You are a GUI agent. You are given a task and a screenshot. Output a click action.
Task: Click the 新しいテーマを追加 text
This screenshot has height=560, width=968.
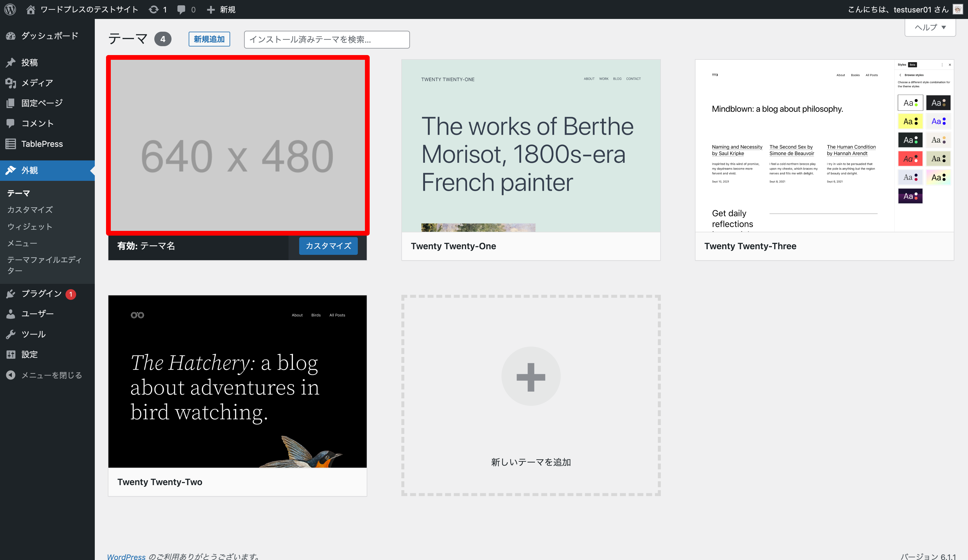(x=531, y=462)
